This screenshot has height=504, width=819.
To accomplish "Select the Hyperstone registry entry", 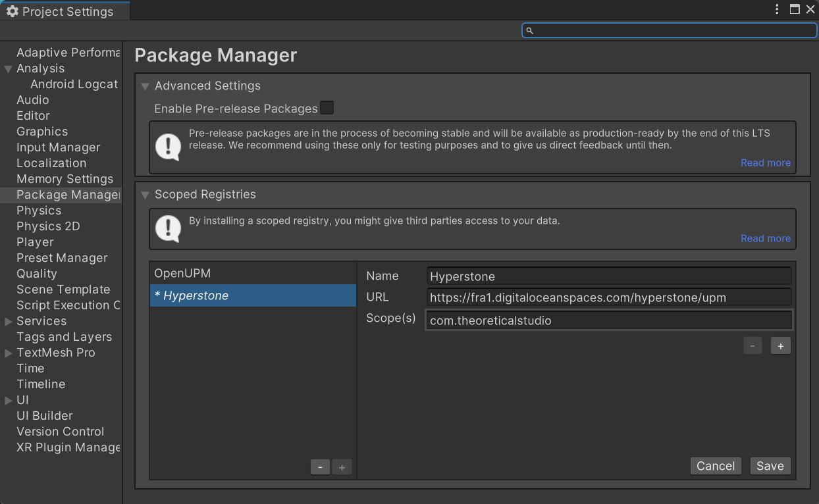I will (253, 295).
